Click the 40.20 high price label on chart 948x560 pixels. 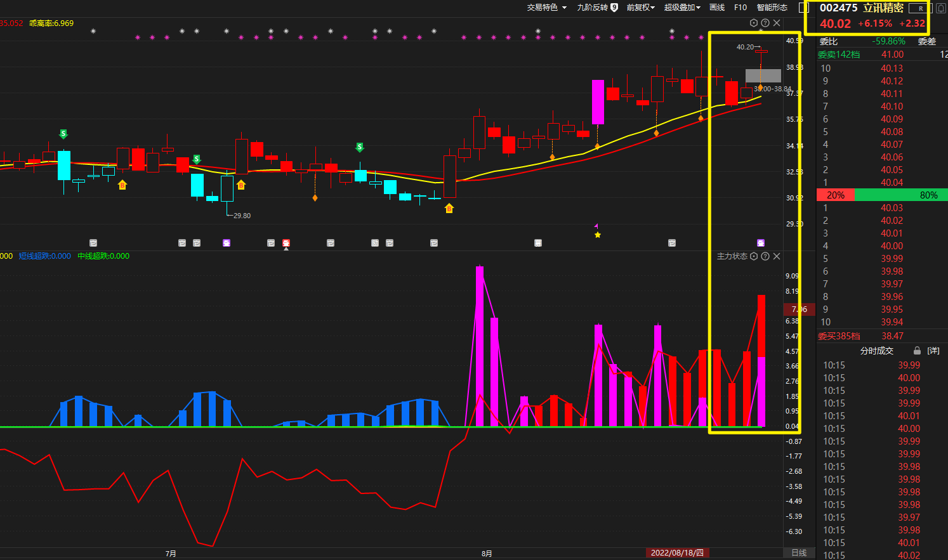[746, 47]
